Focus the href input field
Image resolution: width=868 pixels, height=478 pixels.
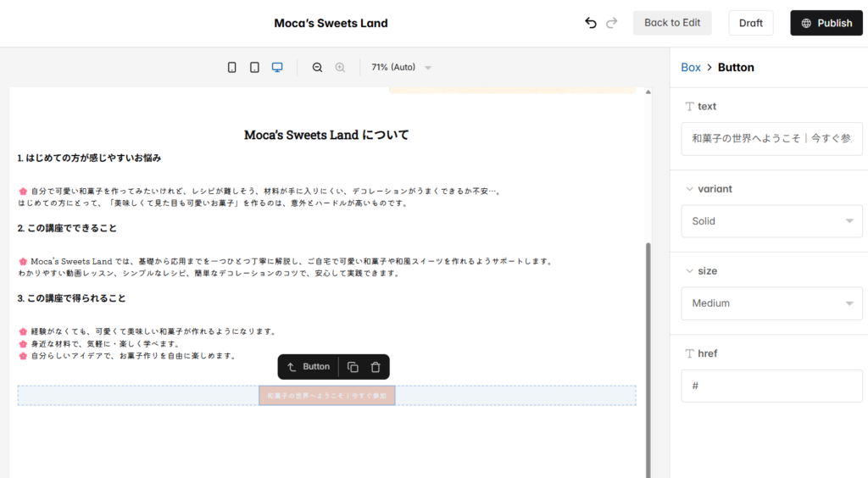tap(771, 386)
